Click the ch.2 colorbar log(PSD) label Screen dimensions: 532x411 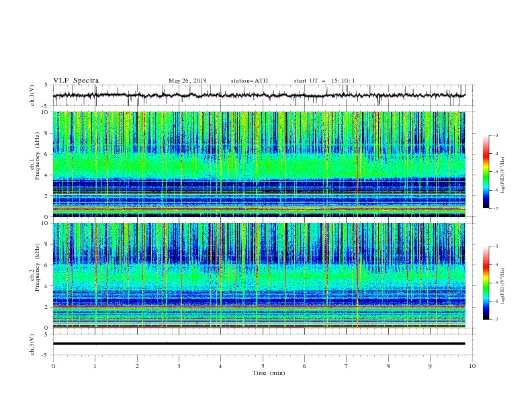[x=503, y=286]
